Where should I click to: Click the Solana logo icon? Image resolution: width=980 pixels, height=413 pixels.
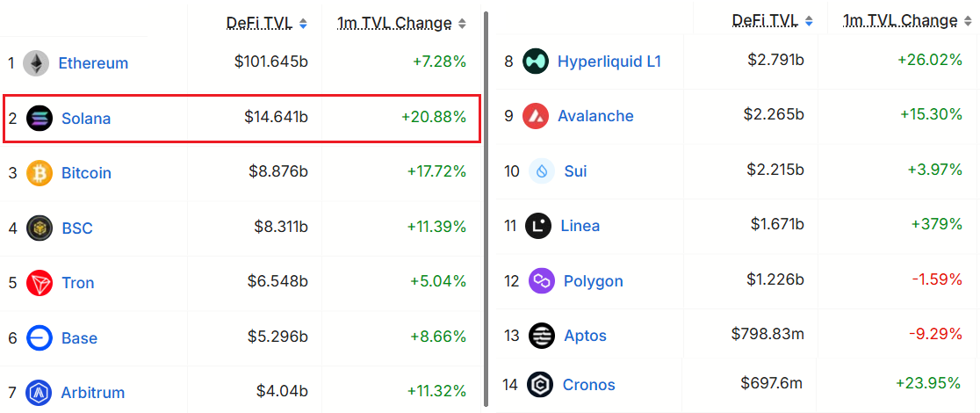click(40, 118)
